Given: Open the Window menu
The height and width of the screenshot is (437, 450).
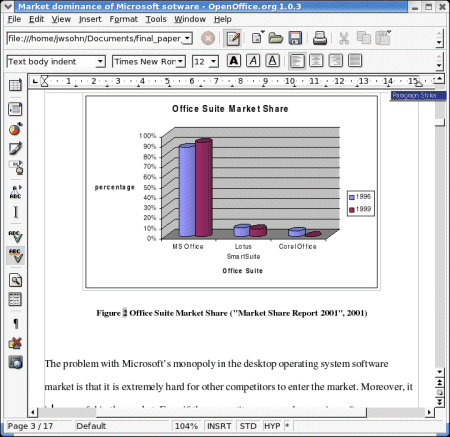Looking at the screenshot, I should coord(190,19).
